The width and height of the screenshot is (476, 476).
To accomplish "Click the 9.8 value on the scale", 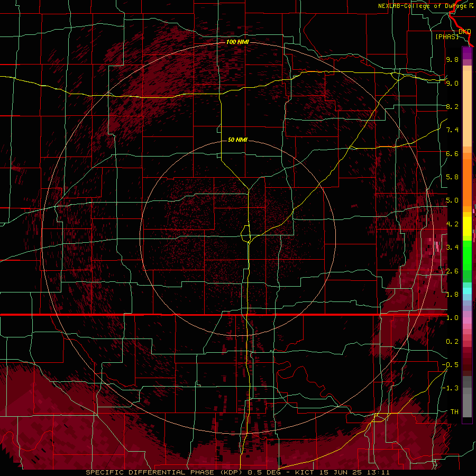I will [x=452, y=59].
